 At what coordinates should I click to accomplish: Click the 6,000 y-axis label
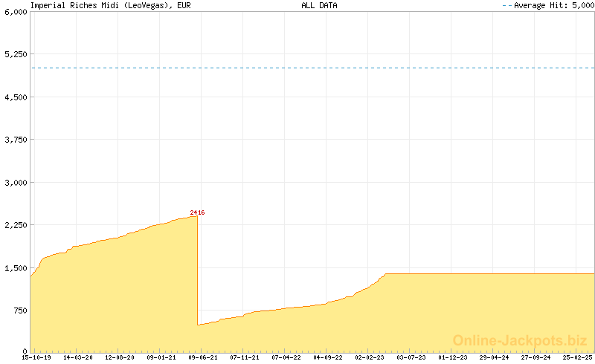(15, 13)
